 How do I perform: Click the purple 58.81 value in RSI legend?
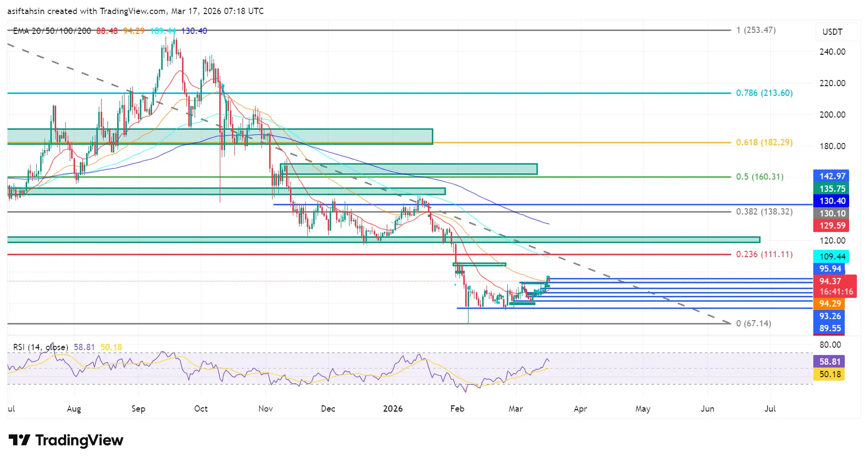click(x=84, y=347)
